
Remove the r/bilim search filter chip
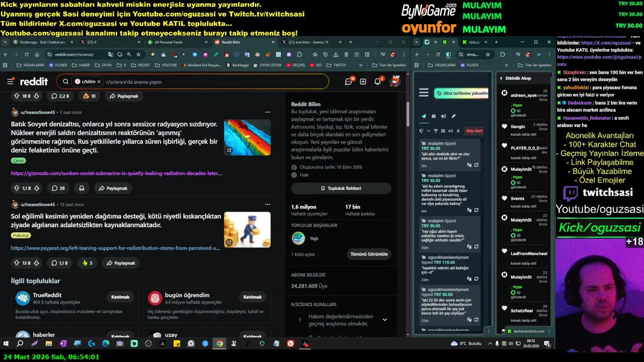(99, 81)
